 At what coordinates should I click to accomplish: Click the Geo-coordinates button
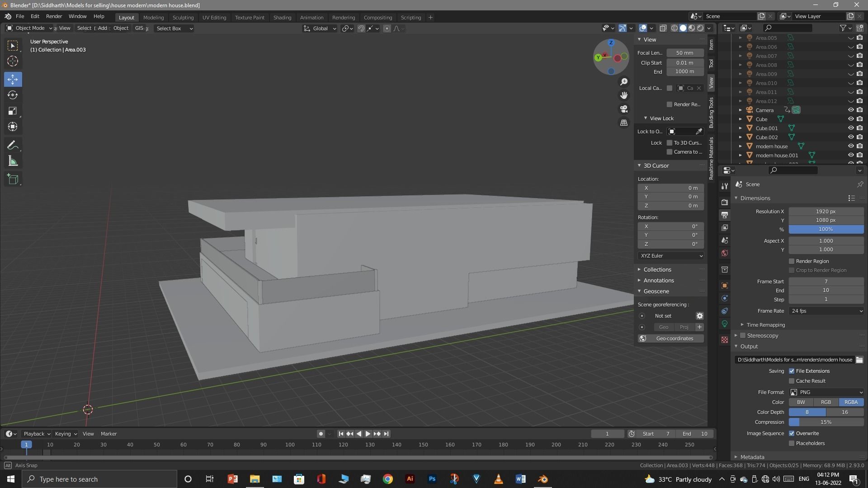coord(671,338)
